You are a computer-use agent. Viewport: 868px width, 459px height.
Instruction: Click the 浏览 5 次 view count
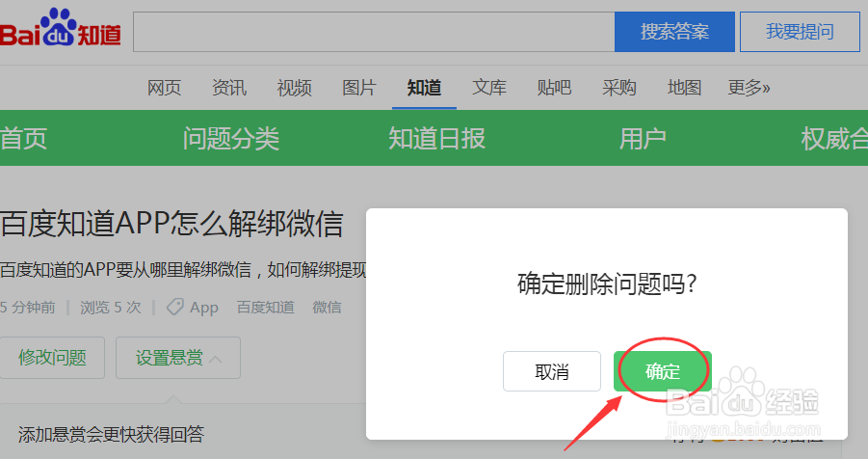(x=111, y=307)
